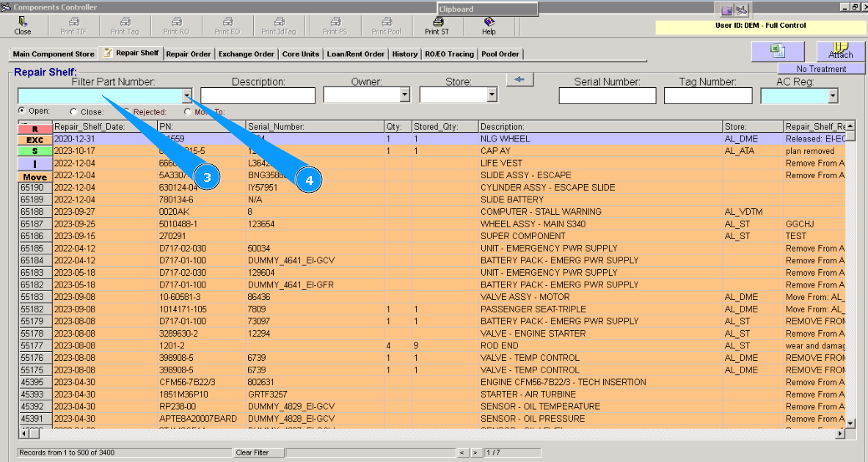Screen dimensions: 868x462
Task: Click the Move button in row header
Action: pos(35,177)
